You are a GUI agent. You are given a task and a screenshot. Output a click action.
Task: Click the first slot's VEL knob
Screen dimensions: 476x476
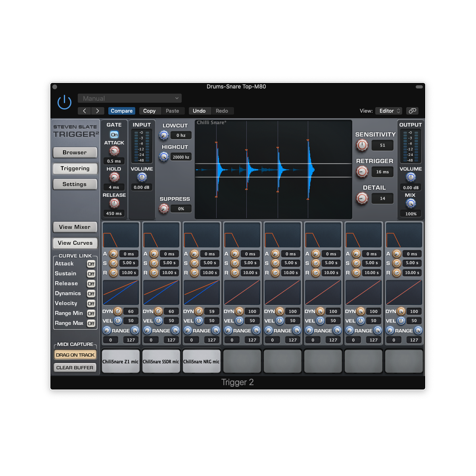tap(118, 321)
